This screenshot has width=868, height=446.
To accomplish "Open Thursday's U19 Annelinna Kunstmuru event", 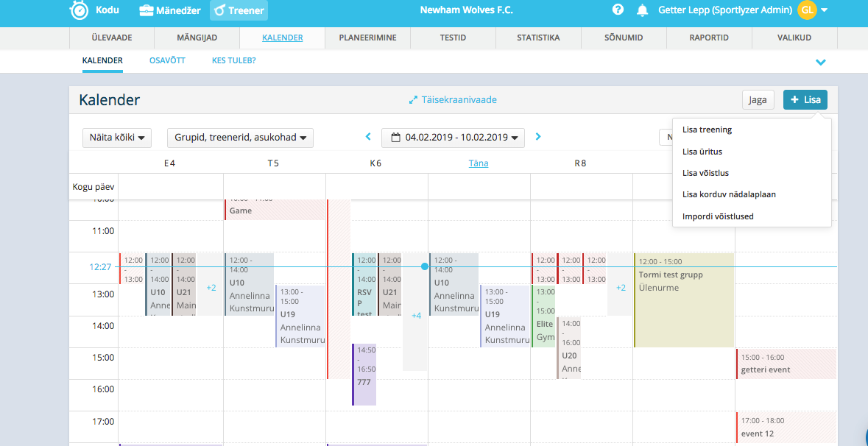I will coord(505,316).
